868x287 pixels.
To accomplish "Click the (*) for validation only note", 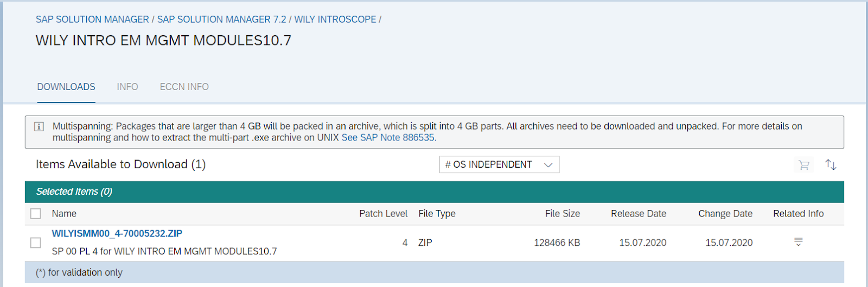I will (79, 272).
